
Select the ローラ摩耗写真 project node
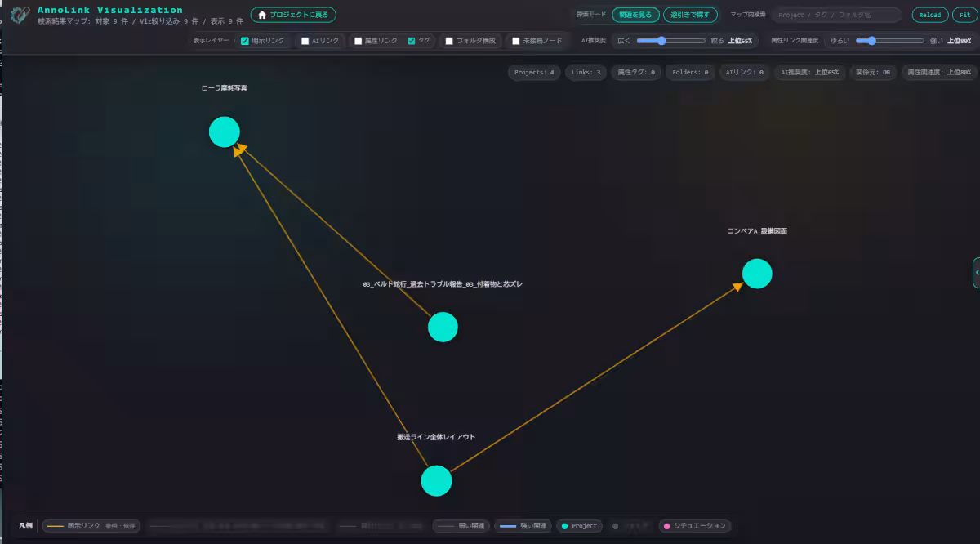pos(224,132)
